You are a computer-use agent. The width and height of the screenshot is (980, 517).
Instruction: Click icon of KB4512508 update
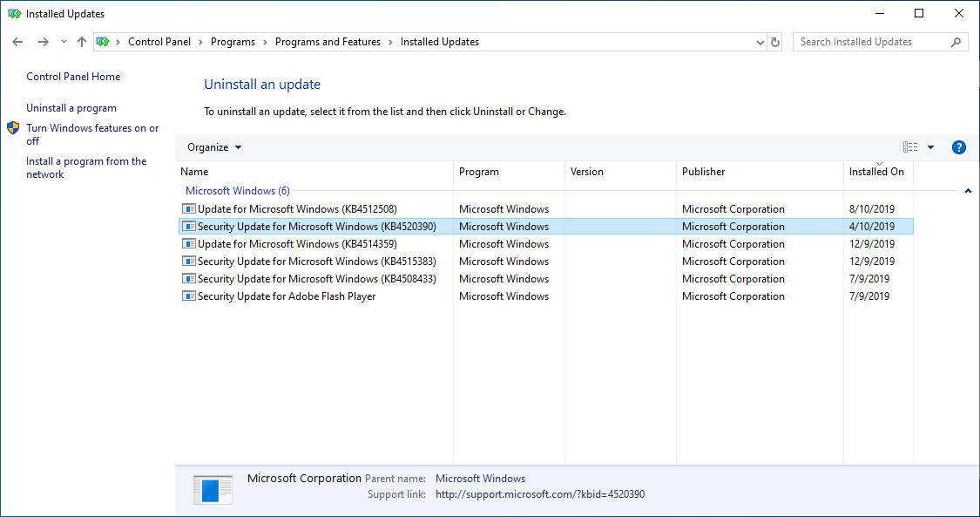tap(189, 208)
